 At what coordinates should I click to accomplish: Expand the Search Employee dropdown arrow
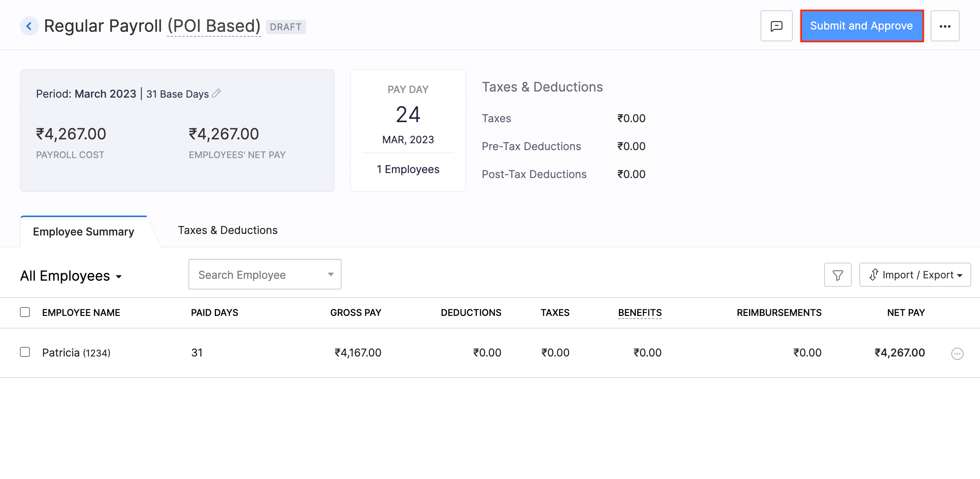(x=330, y=274)
